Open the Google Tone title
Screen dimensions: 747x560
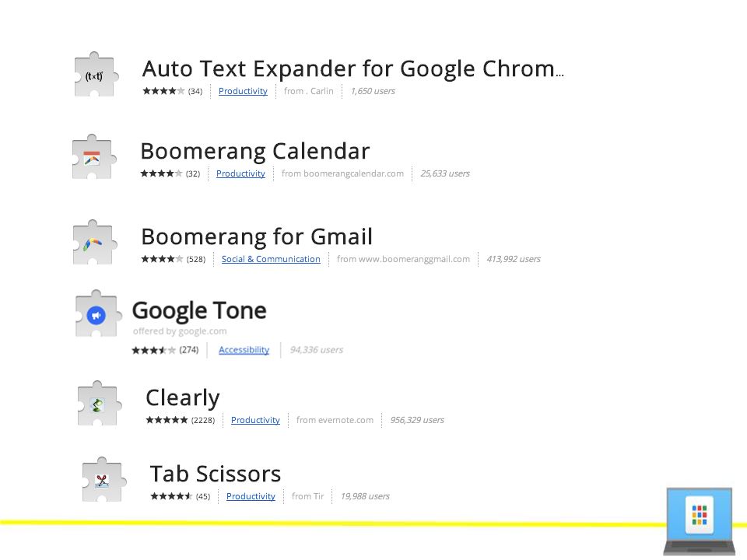(x=199, y=310)
